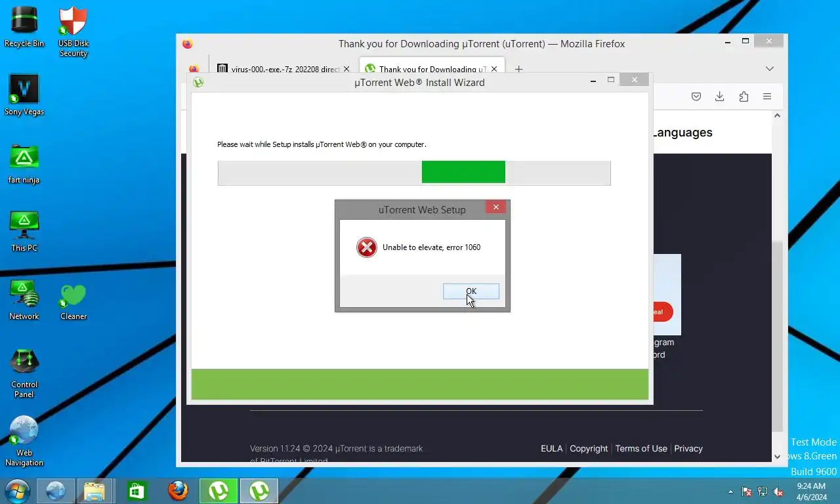
Task: Open the Terms of Use footer link
Action: tap(641, 448)
